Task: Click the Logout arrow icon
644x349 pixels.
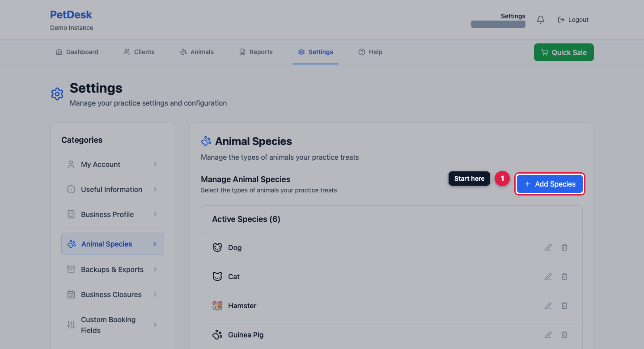Action: coord(561,20)
